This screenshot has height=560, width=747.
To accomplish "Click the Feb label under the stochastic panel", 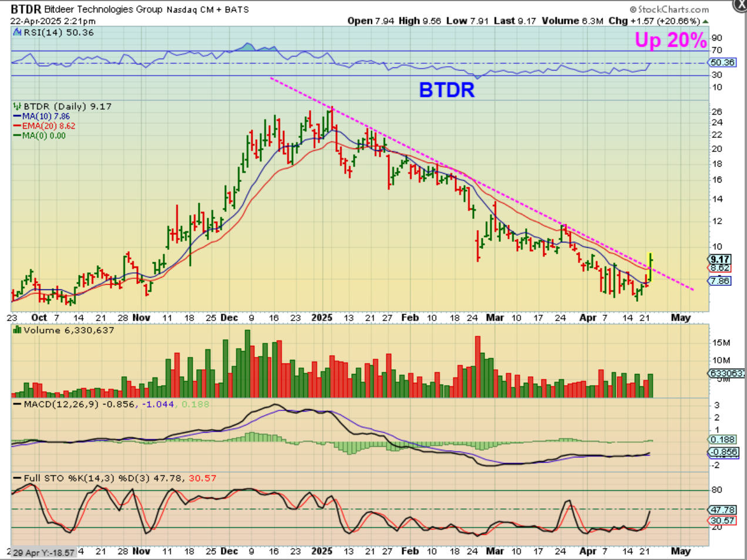I will [x=410, y=551].
